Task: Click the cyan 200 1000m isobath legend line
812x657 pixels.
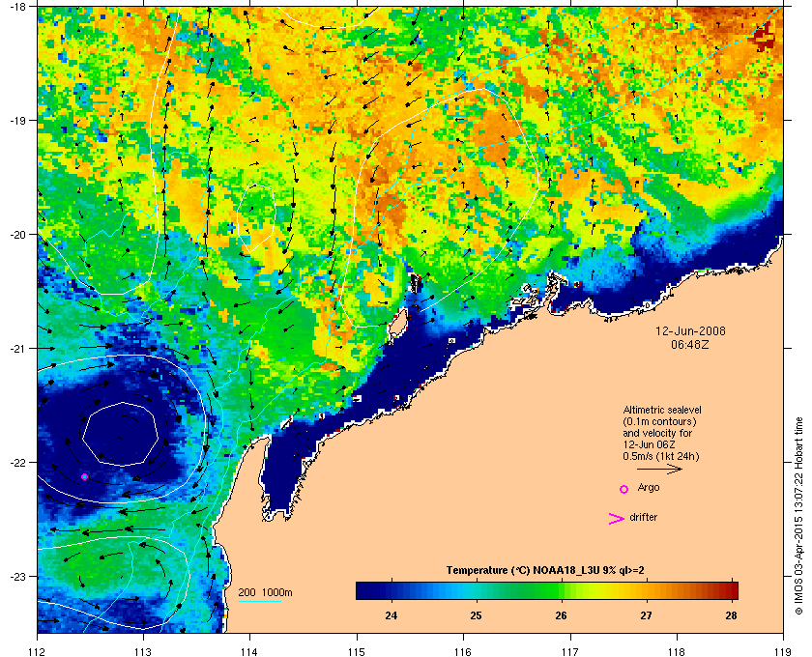Action: 259,602
